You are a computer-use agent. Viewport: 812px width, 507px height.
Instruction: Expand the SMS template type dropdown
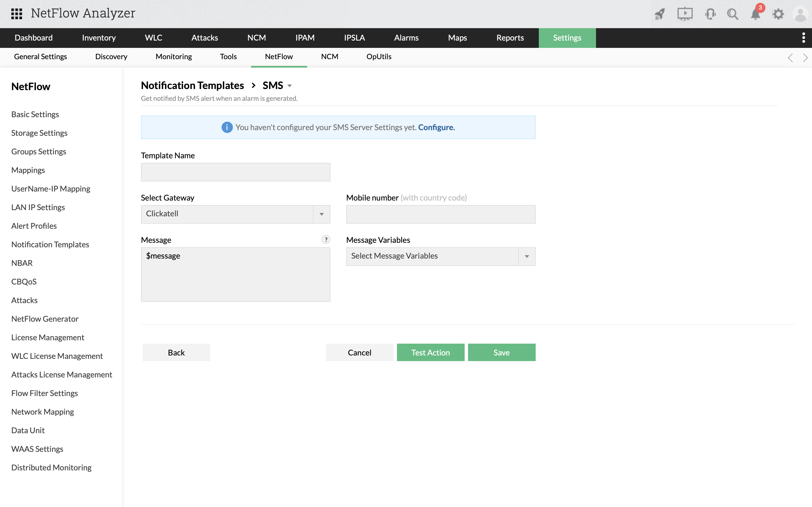289,86
